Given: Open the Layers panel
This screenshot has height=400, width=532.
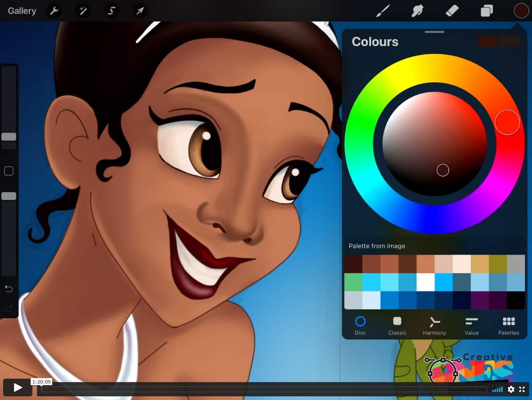Looking at the screenshot, I should coord(487,11).
